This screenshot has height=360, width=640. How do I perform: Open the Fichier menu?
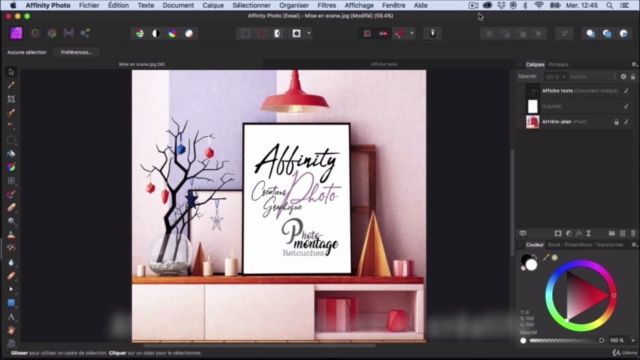click(89, 5)
